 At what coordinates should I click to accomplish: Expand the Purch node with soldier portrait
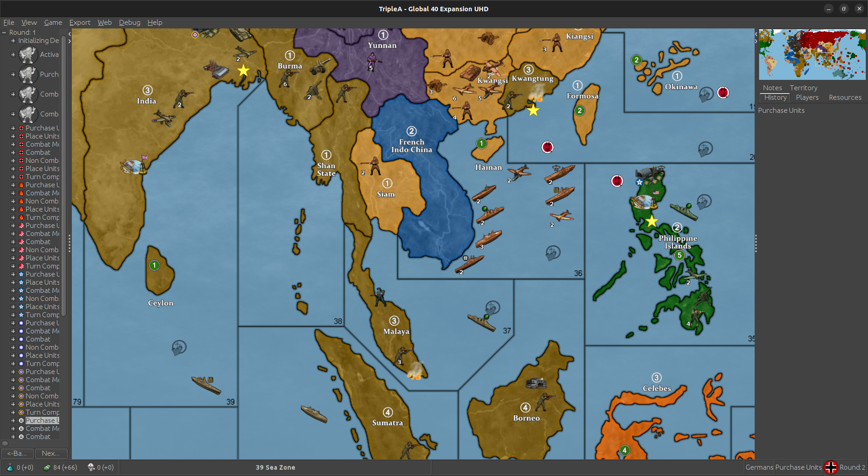(13, 74)
